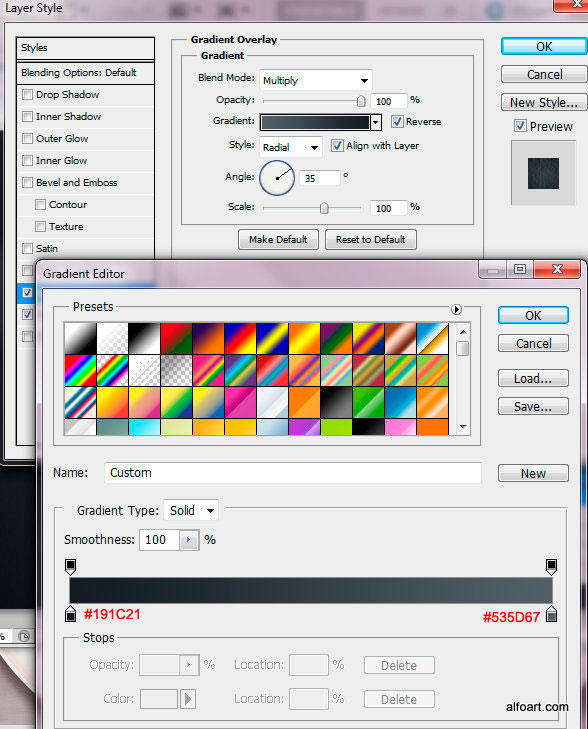Choose the red-to-green gradient preset

(x=177, y=338)
